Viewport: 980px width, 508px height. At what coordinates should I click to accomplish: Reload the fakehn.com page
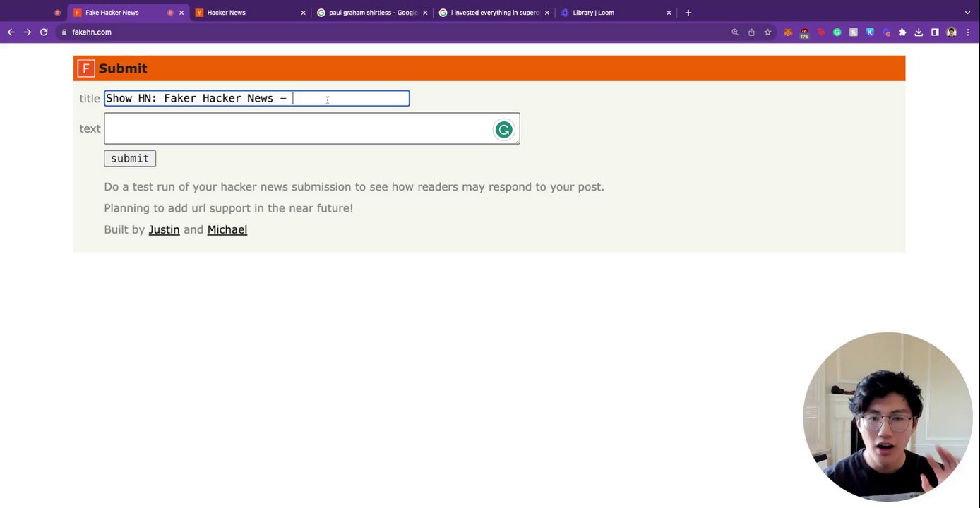(x=44, y=32)
